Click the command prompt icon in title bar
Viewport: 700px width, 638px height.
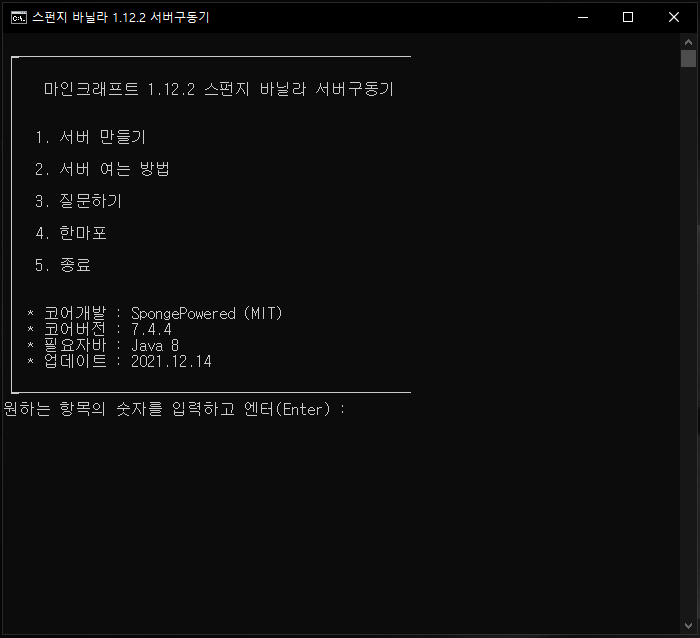click(18, 17)
